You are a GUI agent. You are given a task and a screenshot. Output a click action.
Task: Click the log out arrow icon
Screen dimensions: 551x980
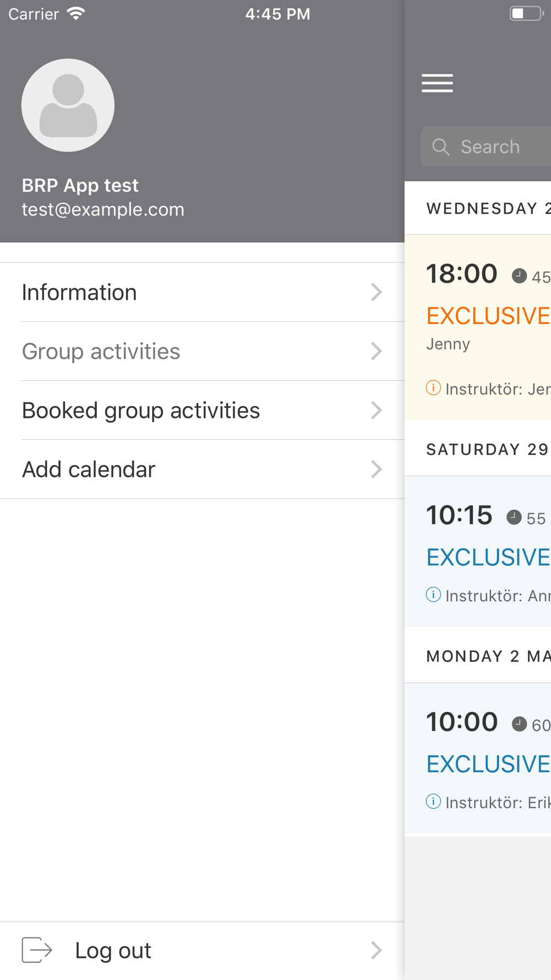pos(37,950)
